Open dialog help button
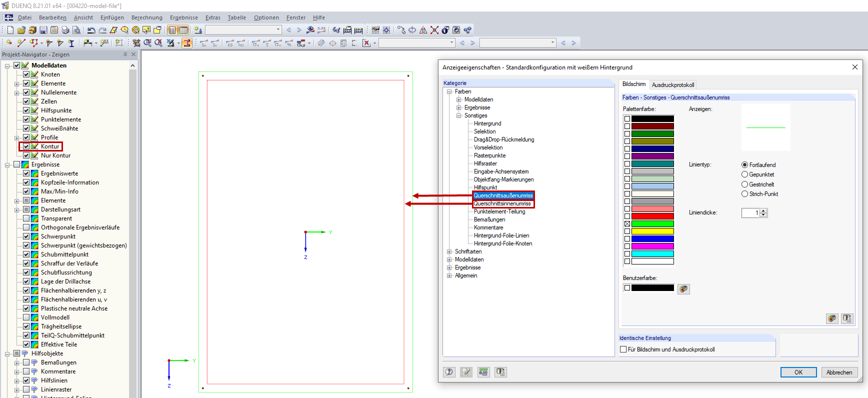This screenshot has width=868, height=398. coord(449,372)
